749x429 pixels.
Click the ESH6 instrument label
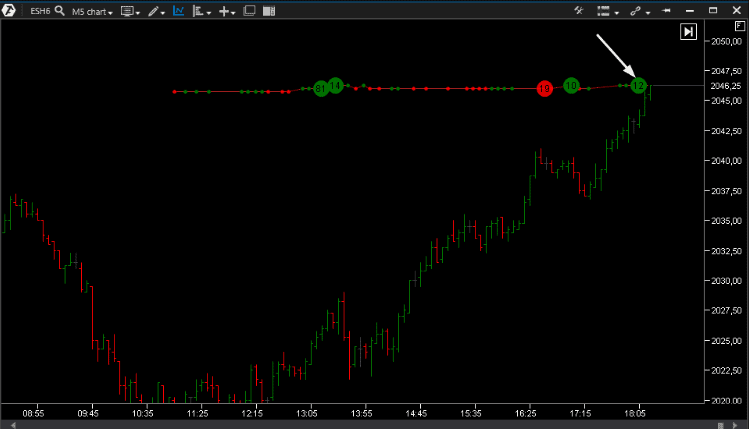click(x=40, y=11)
